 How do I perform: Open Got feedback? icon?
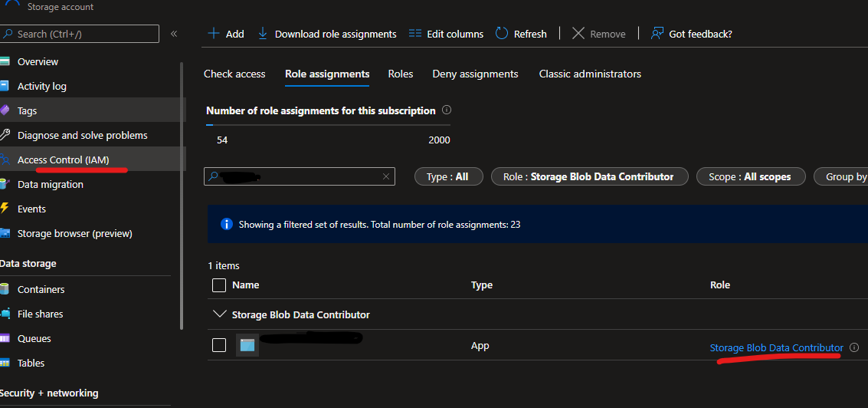coord(657,34)
